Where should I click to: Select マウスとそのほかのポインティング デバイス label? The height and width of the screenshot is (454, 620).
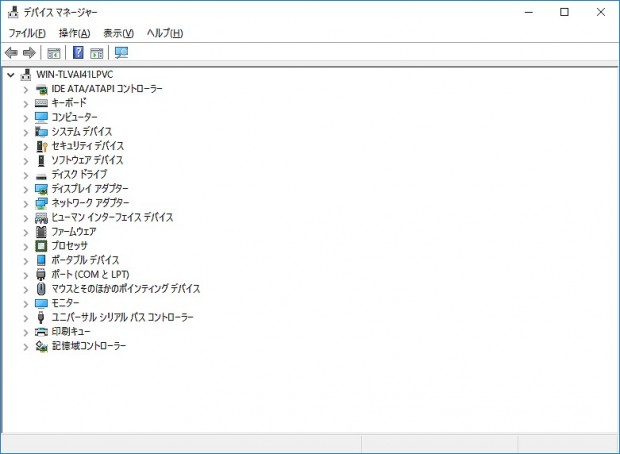point(126,288)
